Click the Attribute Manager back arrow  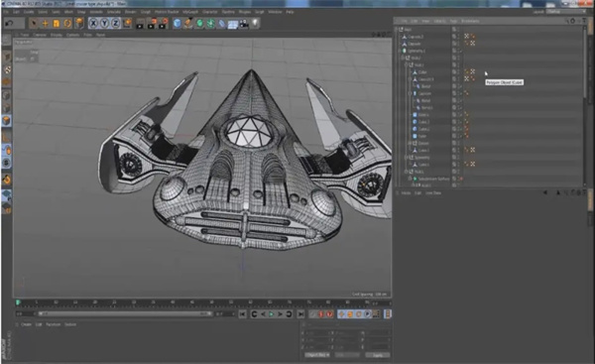click(x=544, y=192)
